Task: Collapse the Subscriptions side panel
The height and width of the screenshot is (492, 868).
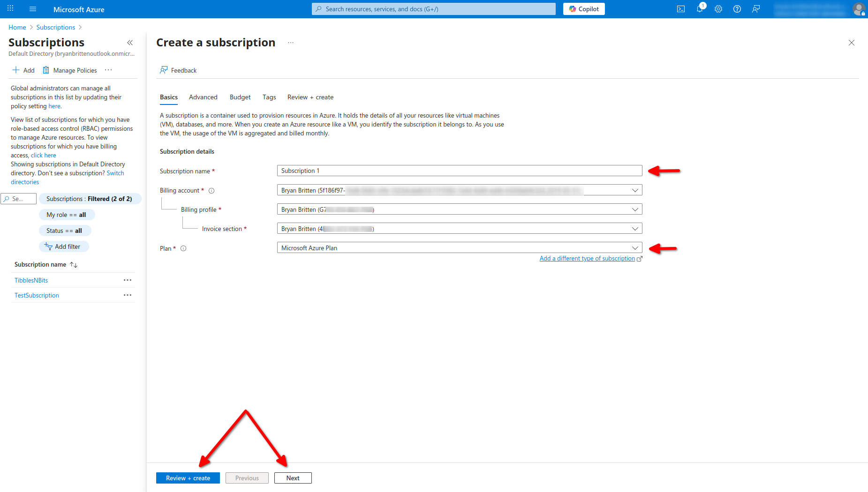Action: [130, 43]
